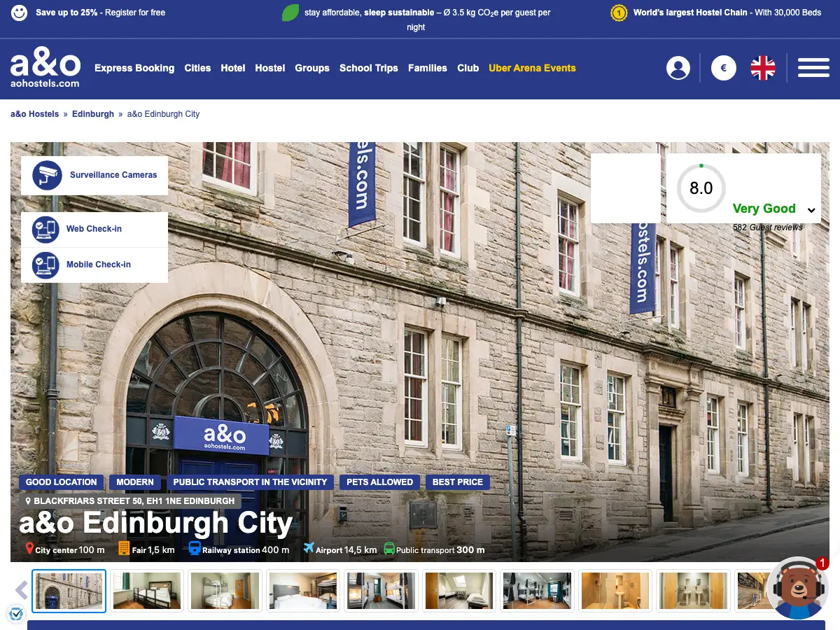
Task: Switch language via the UK flag icon
Action: click(x=763, y=68)
